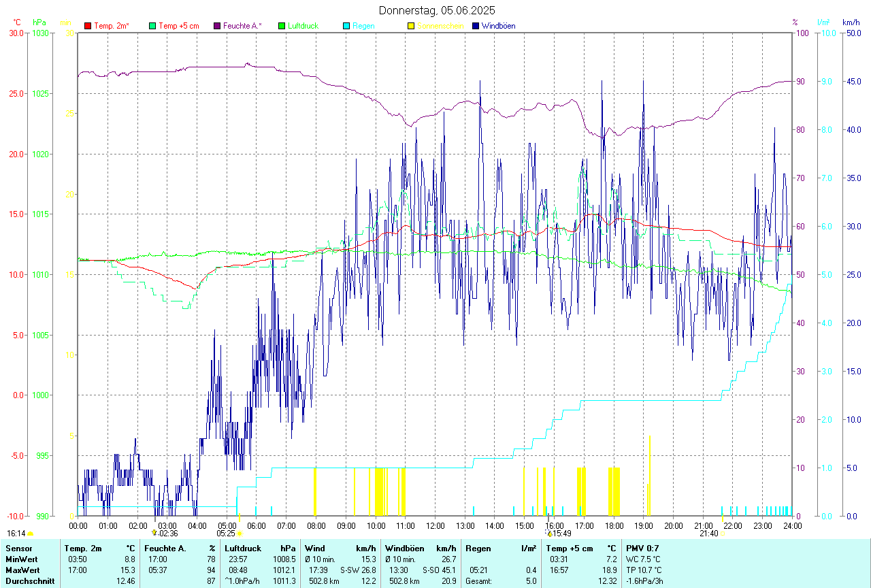Click the Durchschnitt row label
The image size is (871, 588).
30,581
